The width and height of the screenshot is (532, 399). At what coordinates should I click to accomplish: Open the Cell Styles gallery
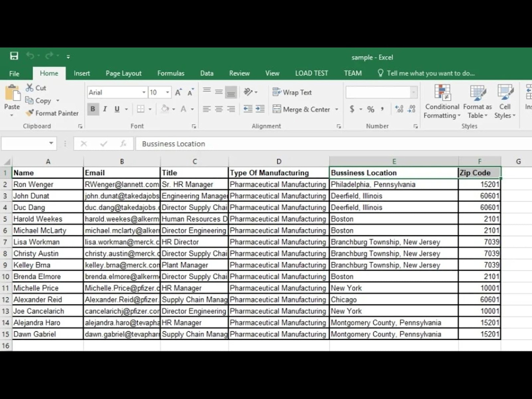coord(505,101)
